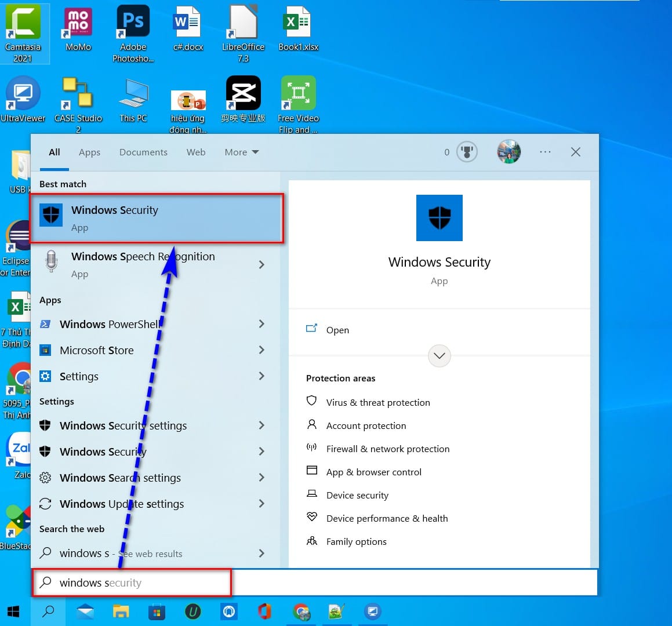Switch to the Documents tab
Viewport: 672px width, 626px height.
tap(143, 152)
